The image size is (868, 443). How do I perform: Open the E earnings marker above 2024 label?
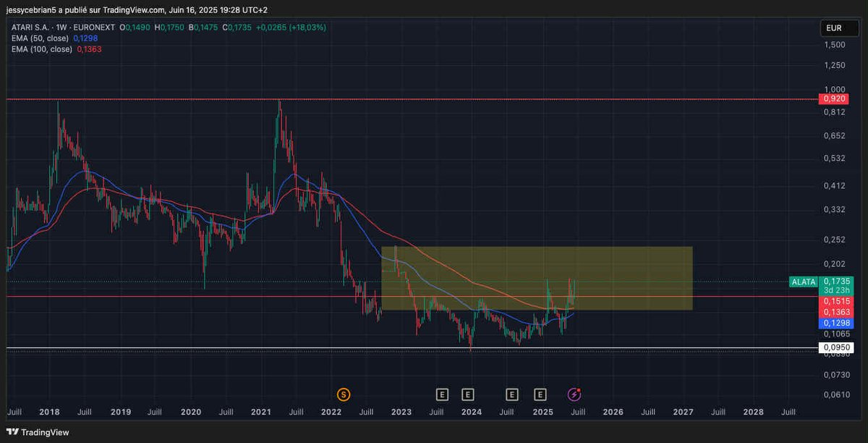(468, 395)
